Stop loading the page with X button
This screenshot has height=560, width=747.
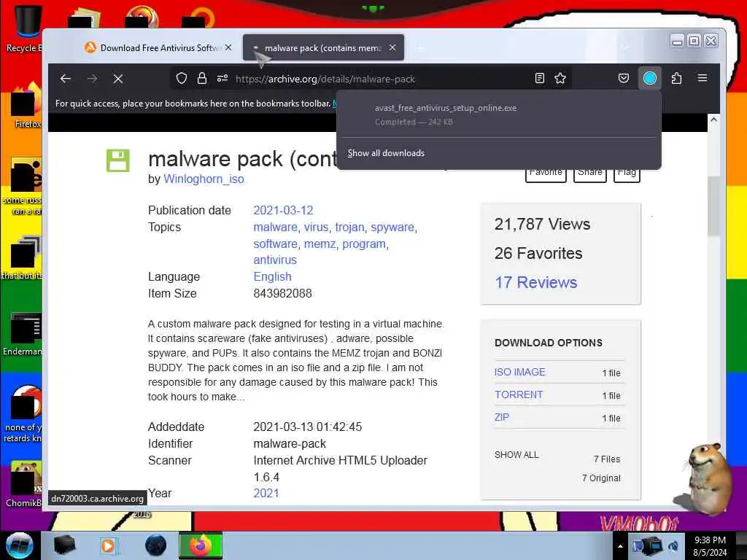coord(118,79)
